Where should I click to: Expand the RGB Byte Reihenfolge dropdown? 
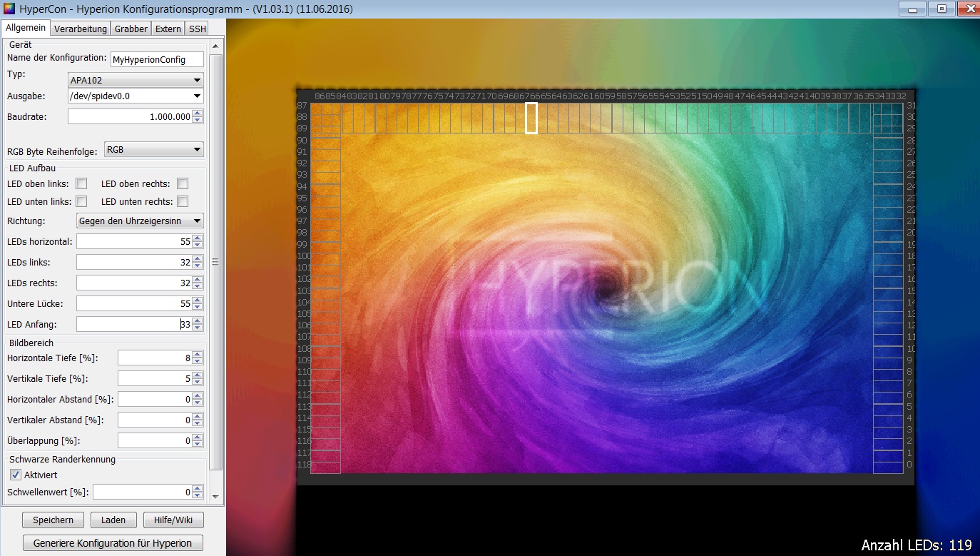(x=153, y=150)
